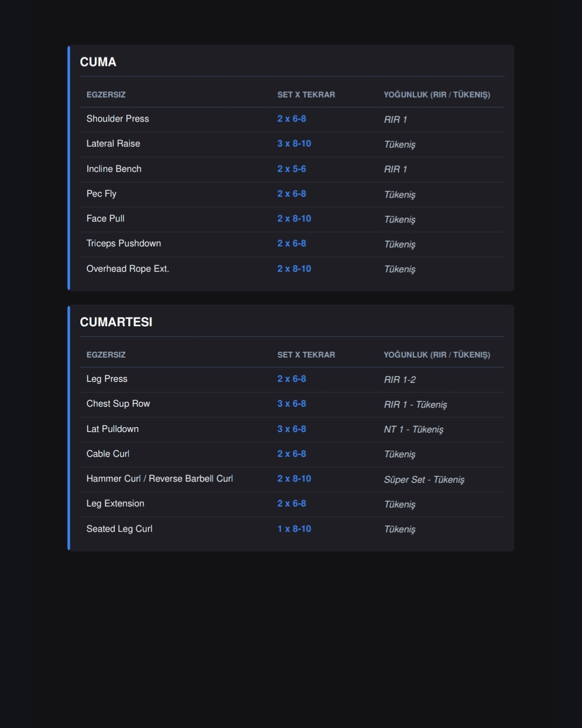Select the 3 x 8-10 value for Lateral Raise
The width and height of the screenshot is (582, 728).
(x=294, y=143)
